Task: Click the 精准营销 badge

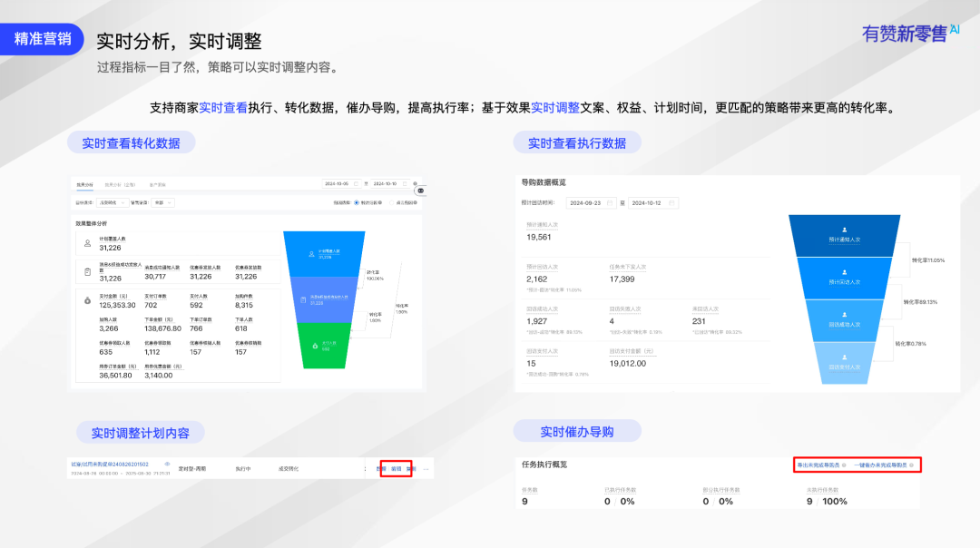Action: 42,39
